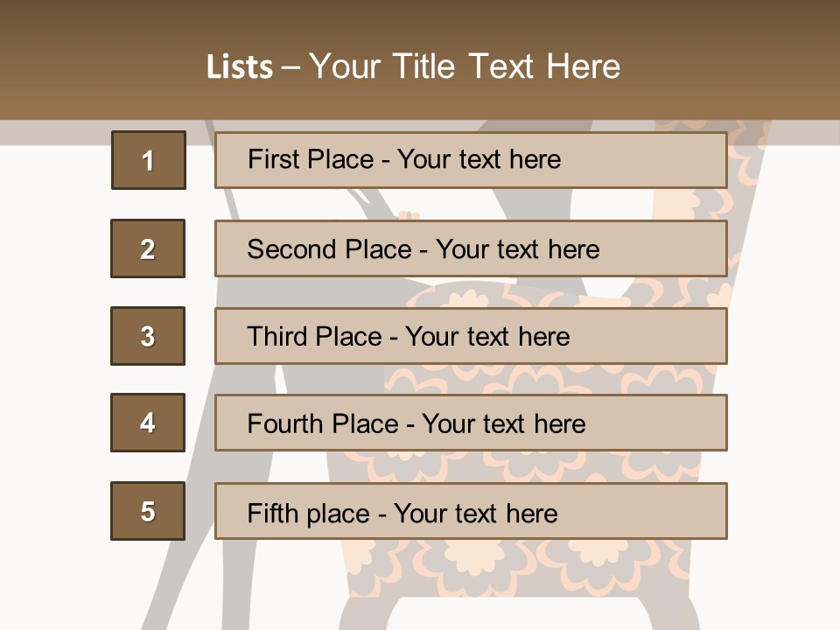Click the bold word Lists in title
Image resolution: width=840 pixels, height=630 pixels.
(x=240, y=67)
